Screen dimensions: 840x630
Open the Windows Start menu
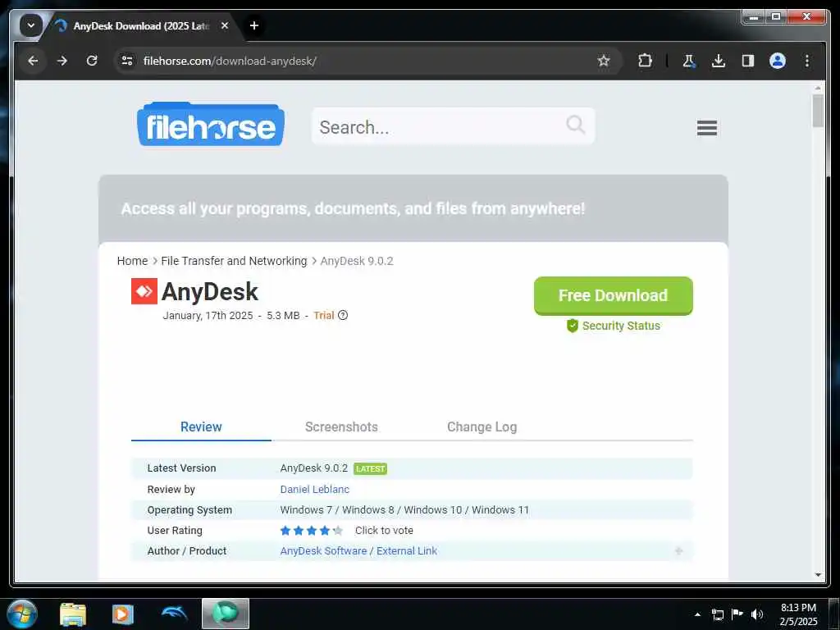coord(21,614)
